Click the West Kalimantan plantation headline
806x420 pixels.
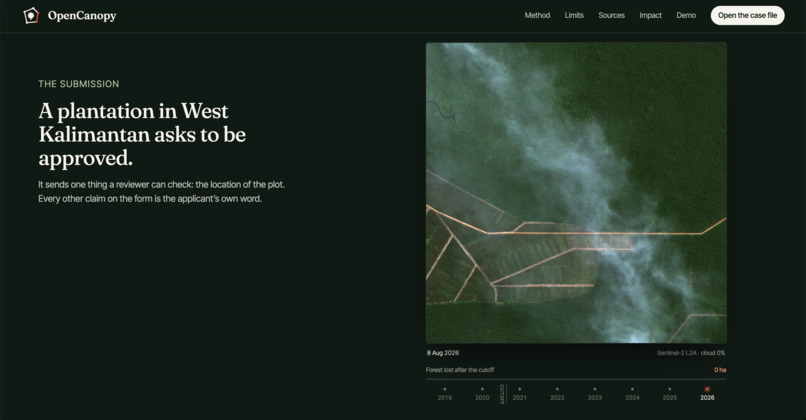click(x=142, y=135)
